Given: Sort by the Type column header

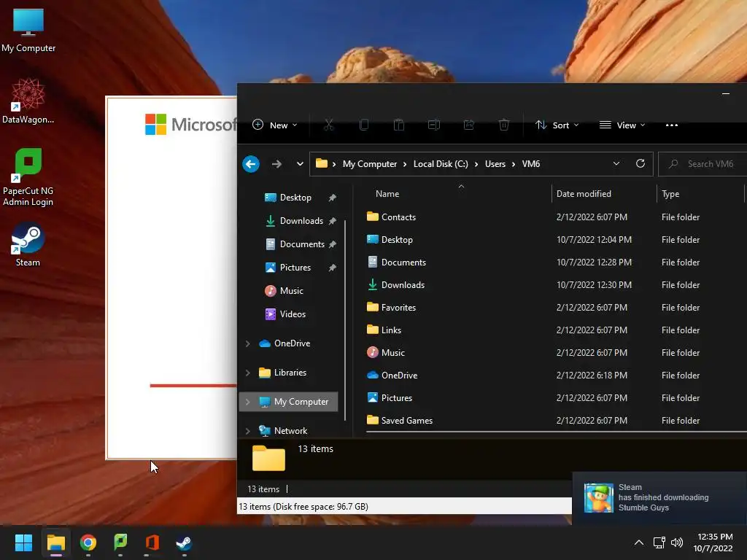Looking at the screenshot, I should [x=700, y=194].
